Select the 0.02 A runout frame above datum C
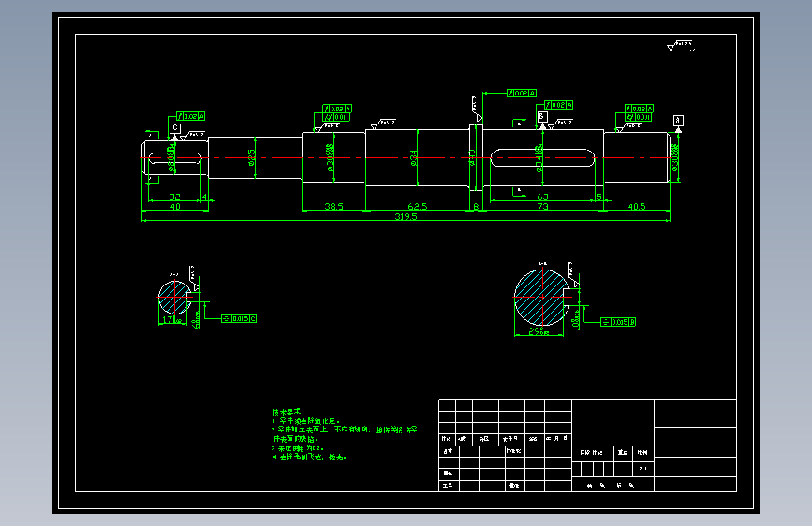This screenshot has height=526, width=812. 190,116
